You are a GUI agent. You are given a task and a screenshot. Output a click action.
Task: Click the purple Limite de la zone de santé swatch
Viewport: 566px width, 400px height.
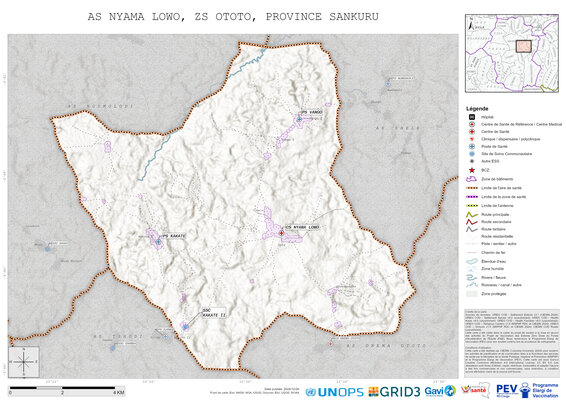472,197
